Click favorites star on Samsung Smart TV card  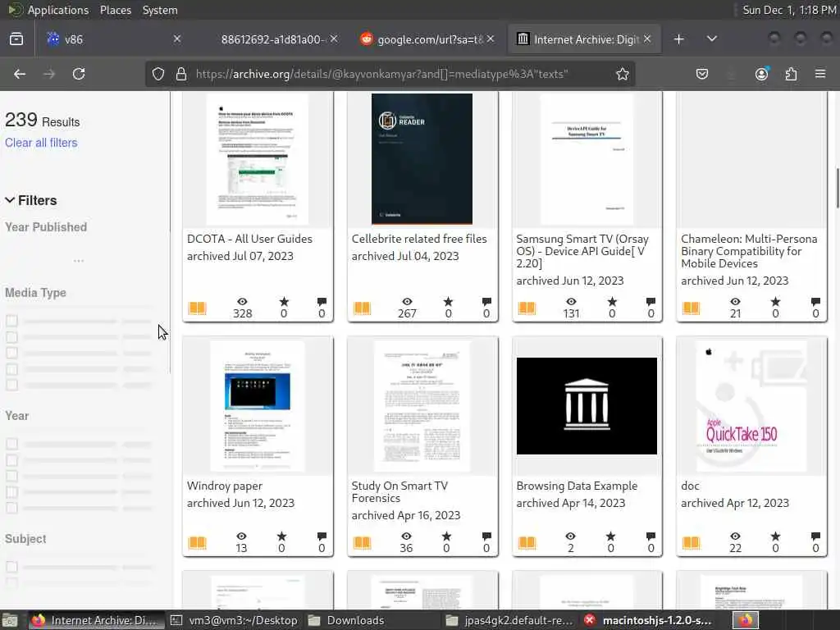pyautogui.click(x=612, y=302)
